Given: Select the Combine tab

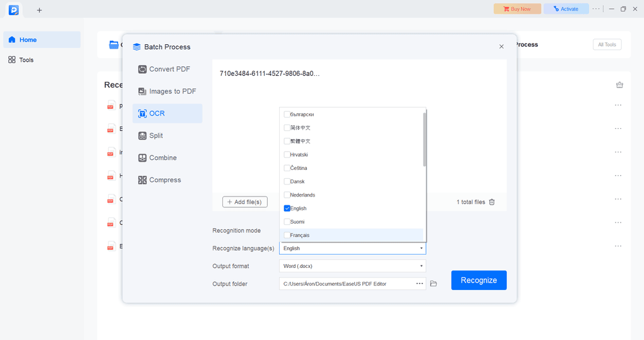Looking at the screenshot, I should click(167, 158).
